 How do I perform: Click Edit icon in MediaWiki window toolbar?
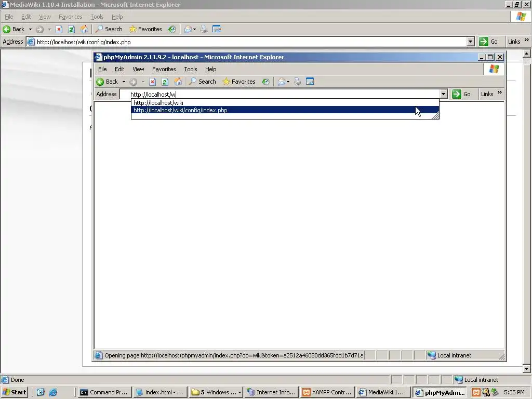pyautogui.click(x=217, y=29)
